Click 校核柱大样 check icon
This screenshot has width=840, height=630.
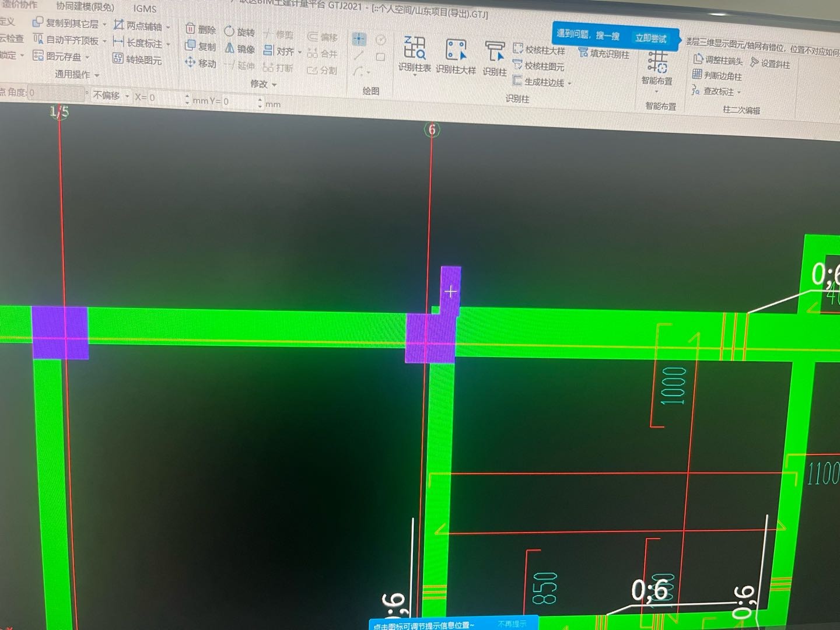click(517, 48)
